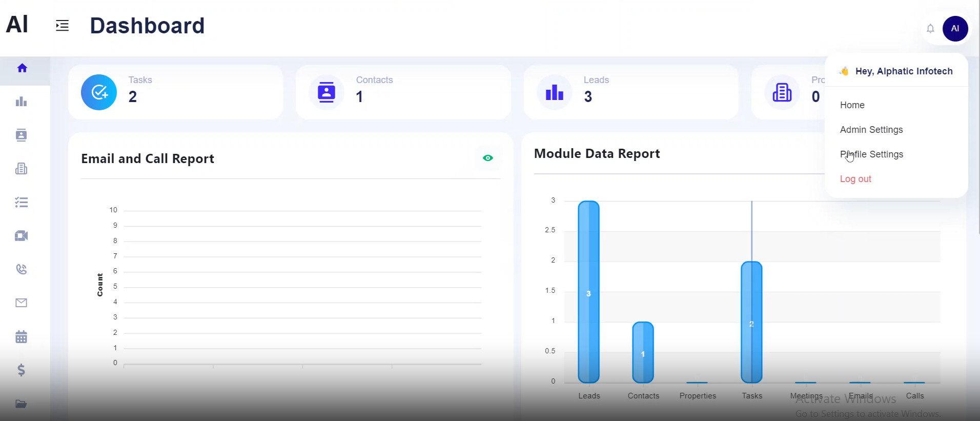Open Properties building icon in sidebar
Screen dimensions: 980x421
[21, 169]
